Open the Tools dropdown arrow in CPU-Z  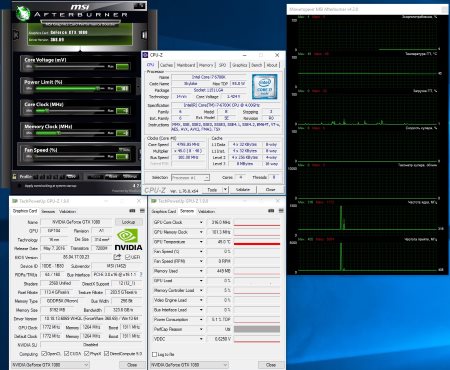coord(225,190)
